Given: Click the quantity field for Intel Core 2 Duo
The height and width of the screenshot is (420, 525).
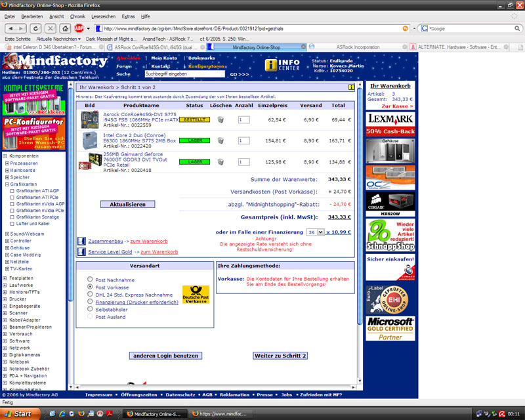Looking at the screenshot, I should point(243,140).
